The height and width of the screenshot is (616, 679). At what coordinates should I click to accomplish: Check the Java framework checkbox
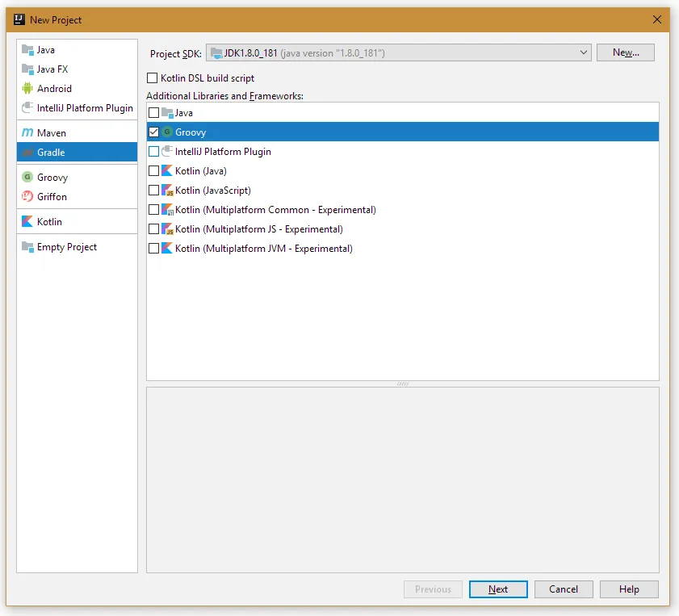click(x=153, y=113)
